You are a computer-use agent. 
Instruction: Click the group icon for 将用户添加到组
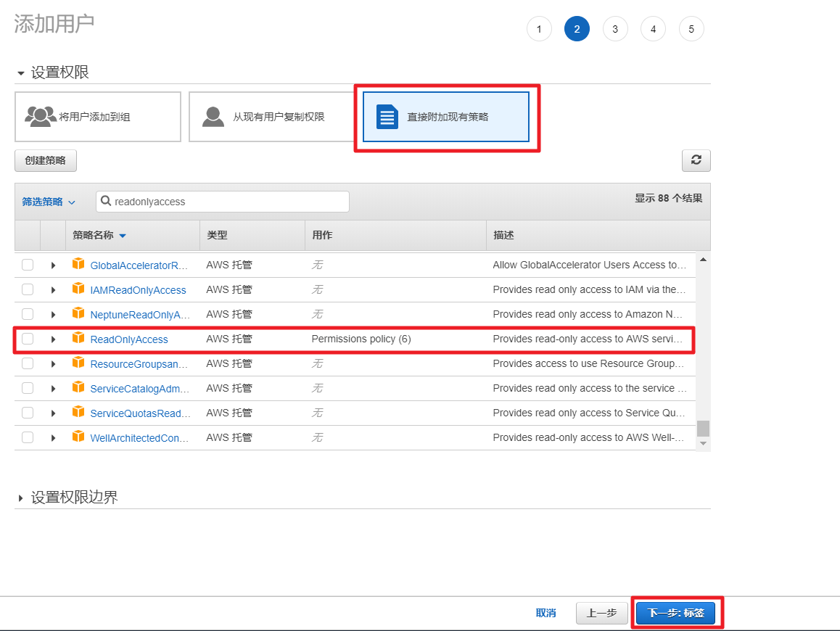(40, 116)
